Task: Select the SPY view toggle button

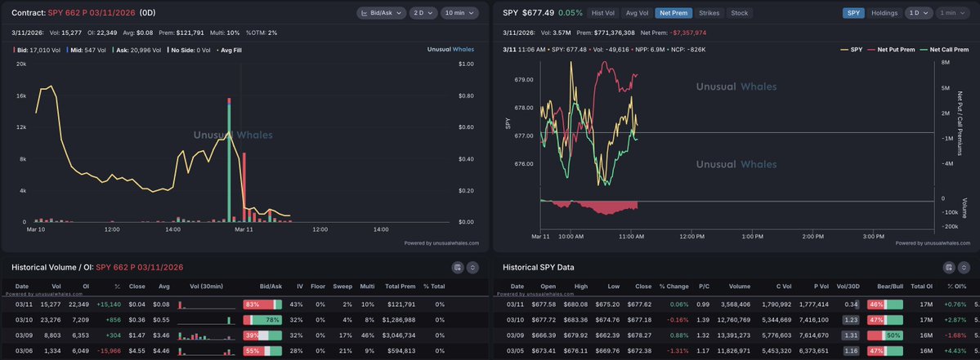Action: pos(853,13)
